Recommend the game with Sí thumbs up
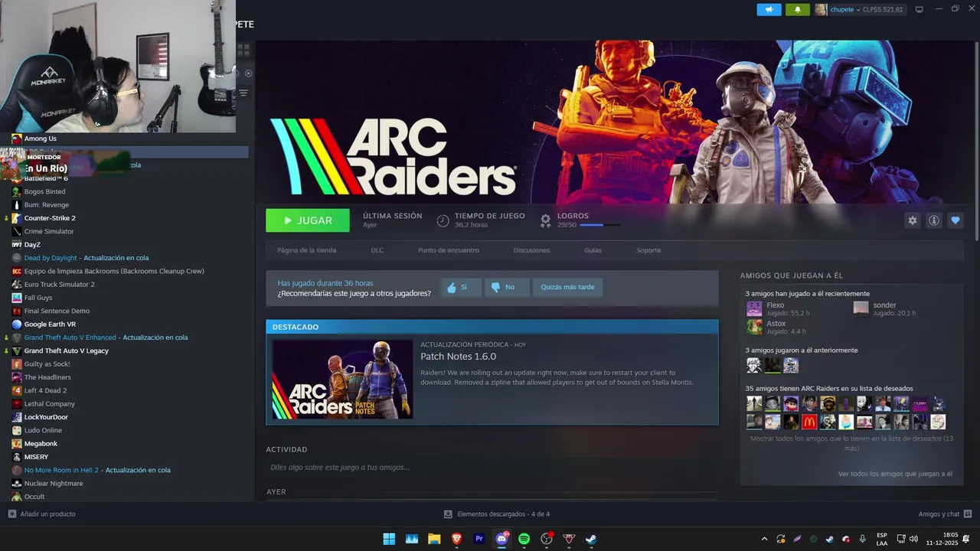Viewport: 980px width, 551px height. point(461,288)
